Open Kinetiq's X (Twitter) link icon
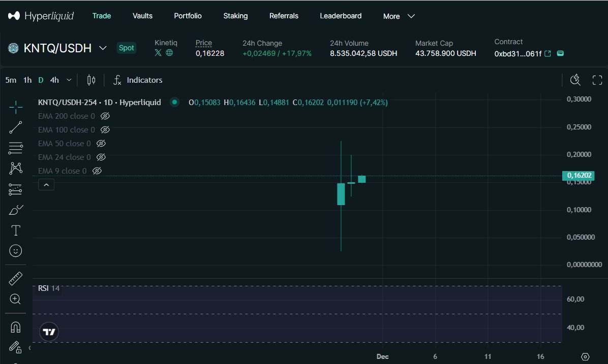Image resolution: width=608 pixels, height=364 pixels. tap(158, 53)
